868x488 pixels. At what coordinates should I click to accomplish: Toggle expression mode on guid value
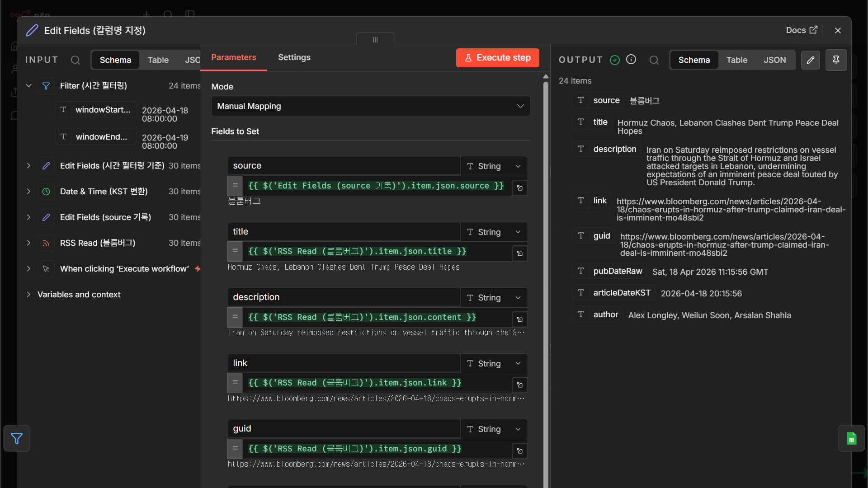(x=235, y=449)
